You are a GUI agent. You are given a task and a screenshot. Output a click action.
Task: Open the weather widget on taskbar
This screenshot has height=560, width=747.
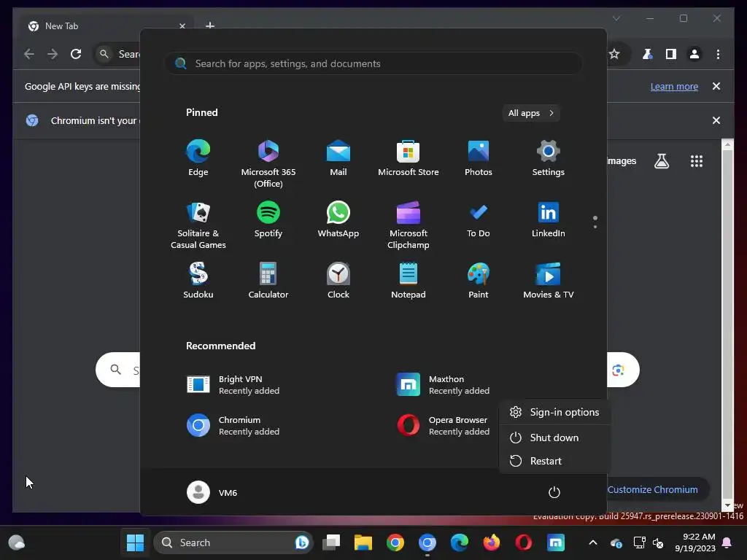point(17,542)
